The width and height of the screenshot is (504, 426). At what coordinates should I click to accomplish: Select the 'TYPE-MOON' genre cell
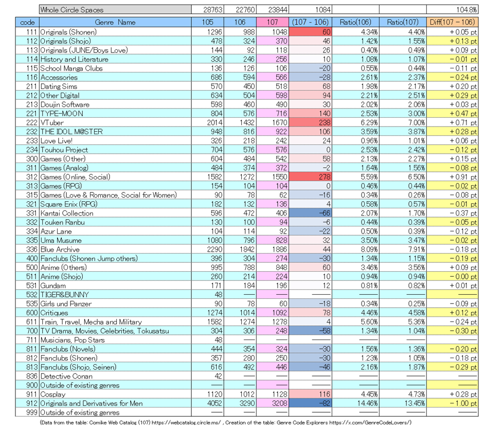click(115, 114)
